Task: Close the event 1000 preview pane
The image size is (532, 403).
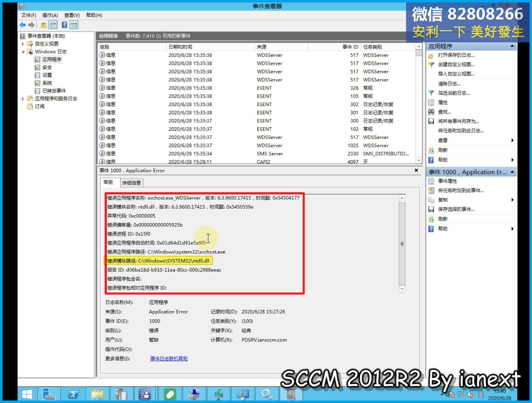Action: (x=416, y=170)
